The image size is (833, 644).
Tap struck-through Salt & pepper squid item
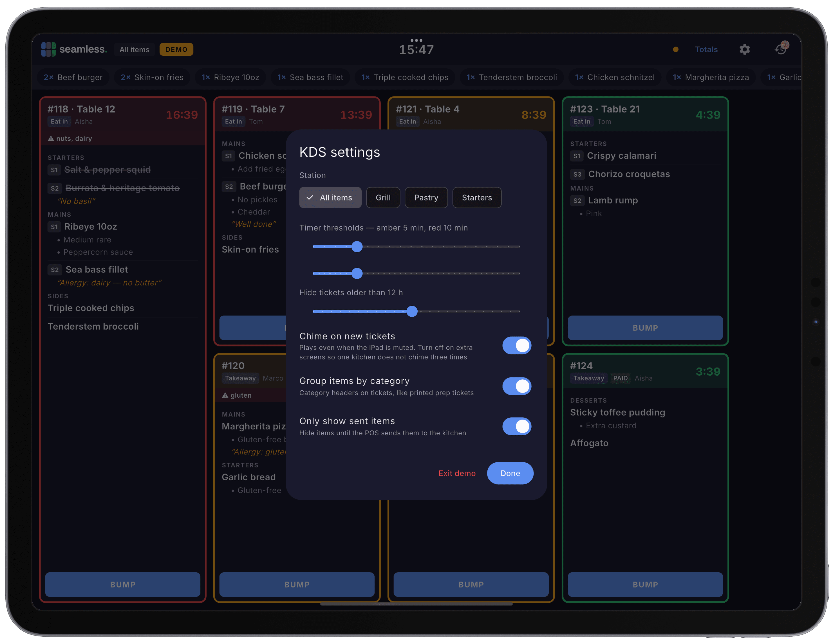pos(108,170)
